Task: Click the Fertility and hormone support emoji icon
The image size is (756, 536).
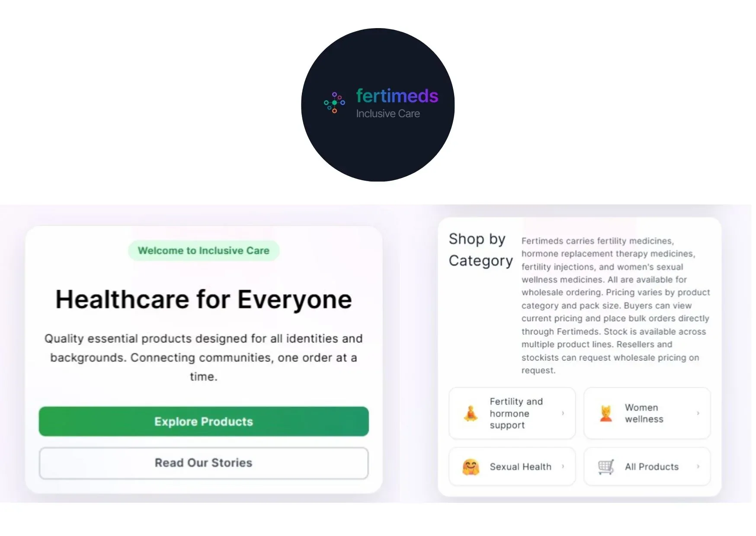Action: coord(471,413)
